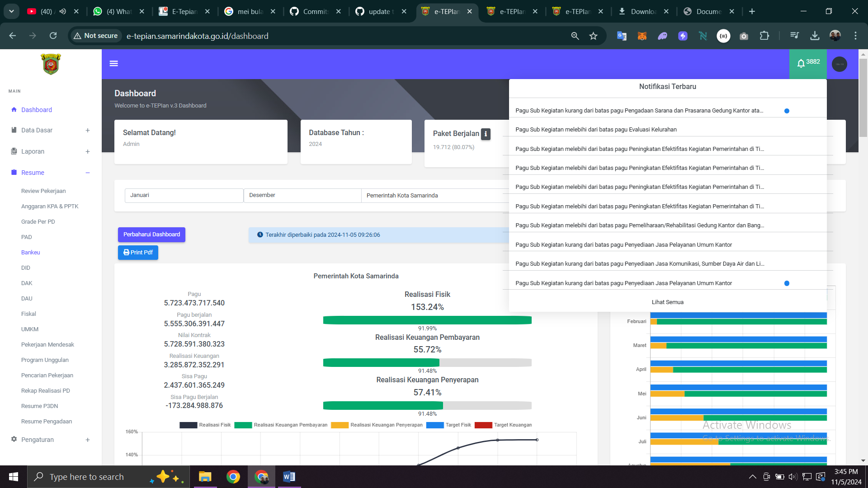
Task: Click the browser downloads icon
Action: [815, 36]
